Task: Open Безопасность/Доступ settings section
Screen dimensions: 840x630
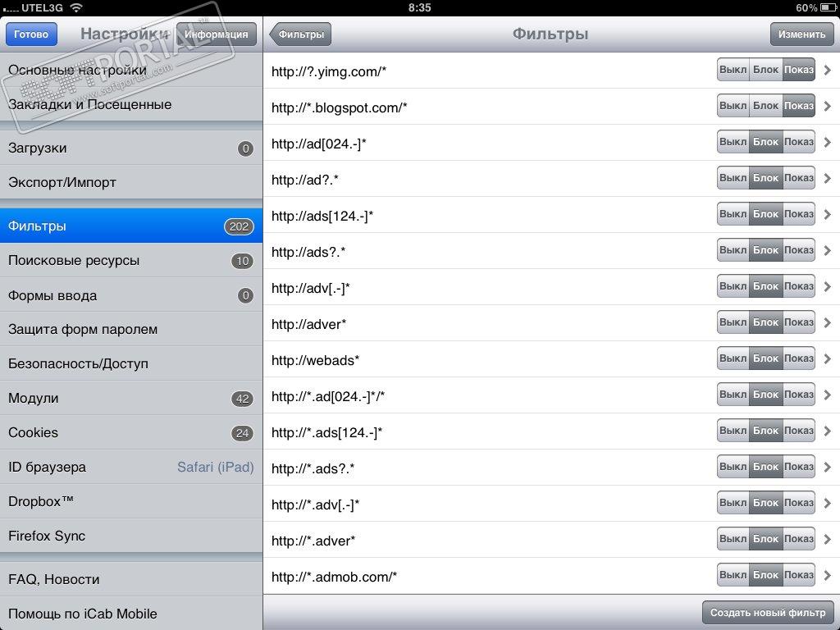Action: [x=131, y=363]
